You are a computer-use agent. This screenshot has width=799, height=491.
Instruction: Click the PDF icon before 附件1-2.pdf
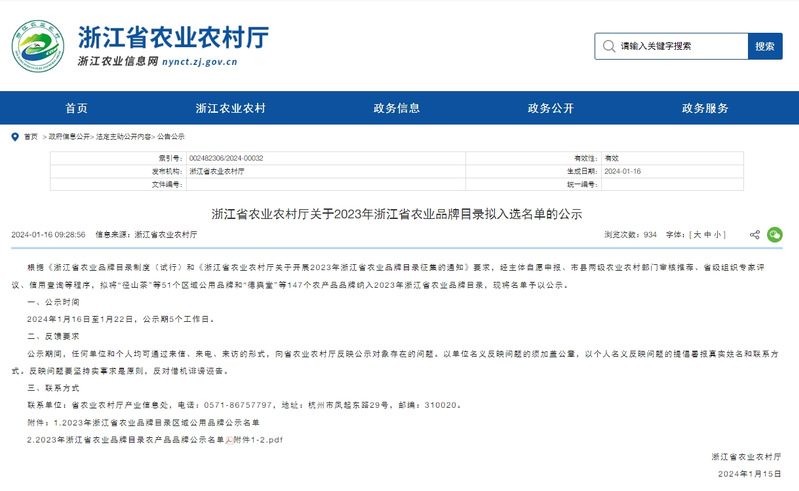(x=229, y=440)
